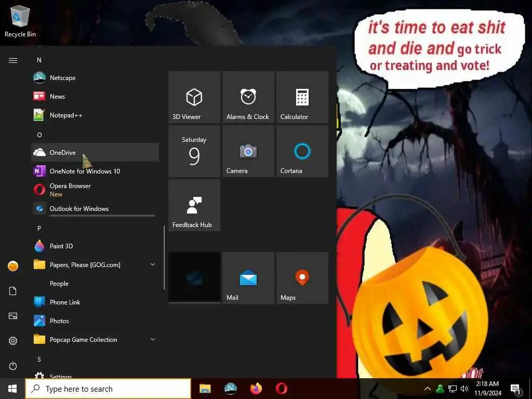Screen dimensions: 532x399
Task: Open Opera from the taskbar
Action: 282,389
